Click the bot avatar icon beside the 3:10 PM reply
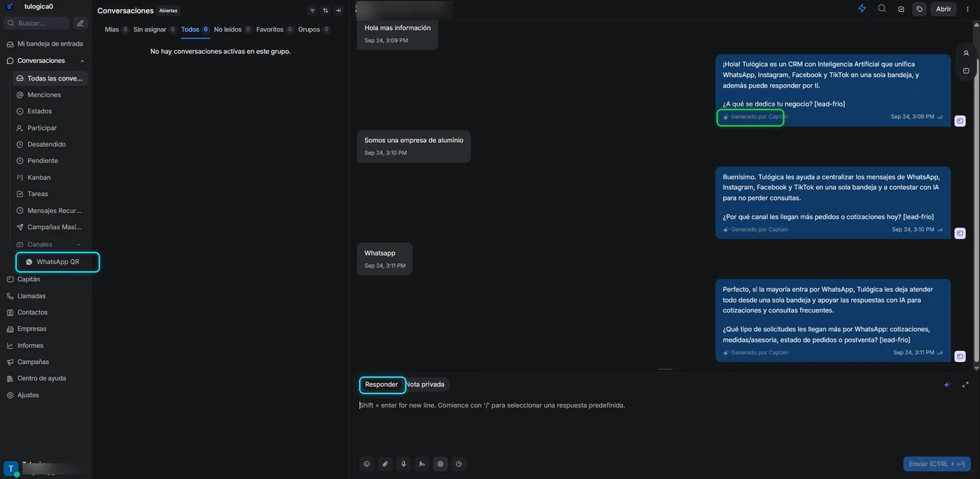The height and width of the screenshot is (479, 980). [x=960, y=233]
